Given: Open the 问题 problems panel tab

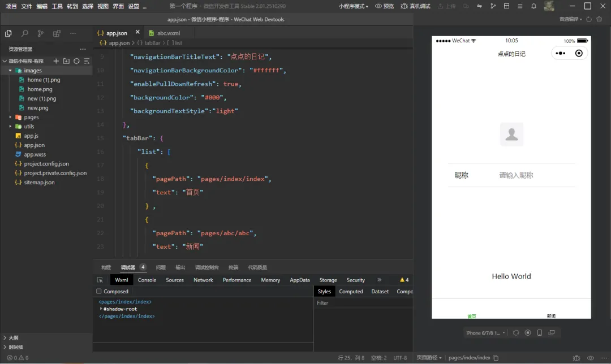Looking at the screenshot, I should click(x=161, y=267).
